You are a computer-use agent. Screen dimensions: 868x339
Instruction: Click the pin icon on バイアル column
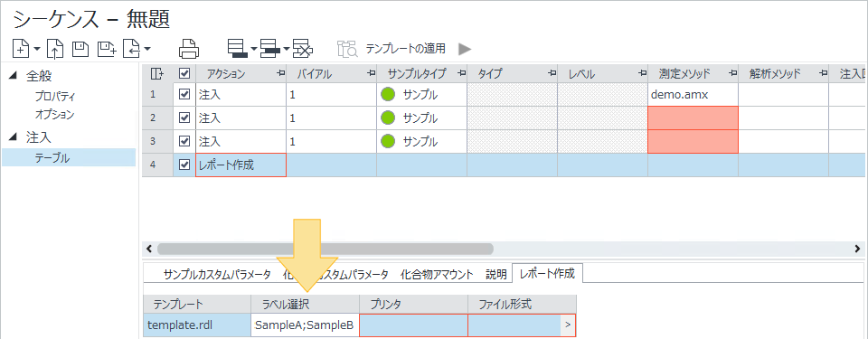tap(371, 73)
